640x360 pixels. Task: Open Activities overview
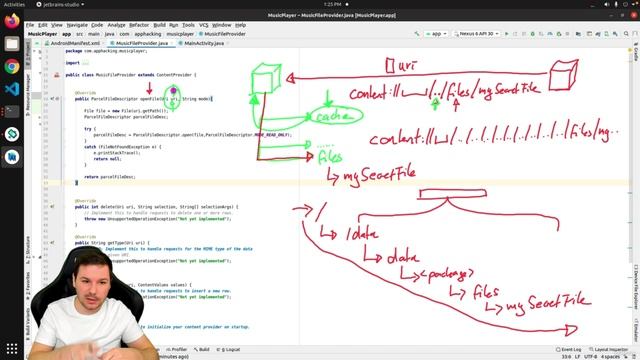[14, 4]
